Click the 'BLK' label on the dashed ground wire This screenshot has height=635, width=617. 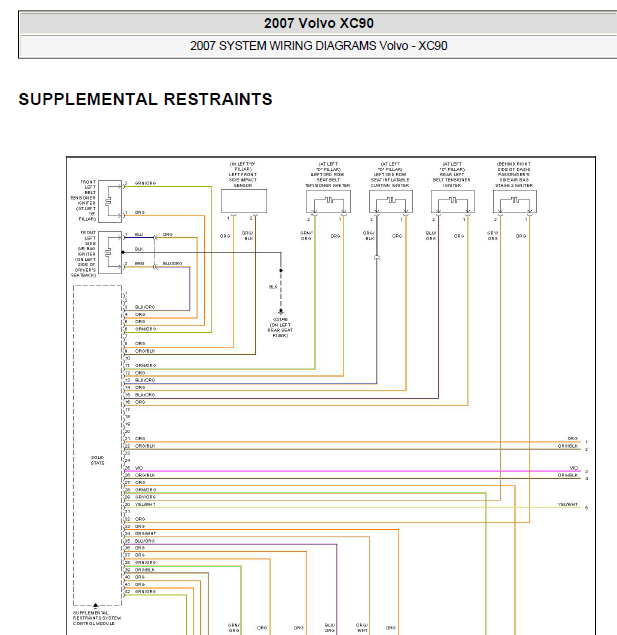click(x=273, y=287)
